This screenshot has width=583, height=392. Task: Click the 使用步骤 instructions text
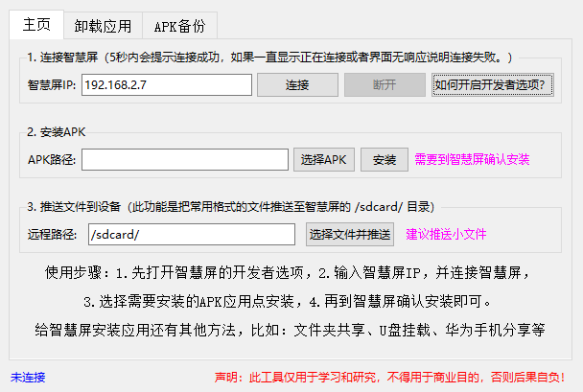287,271
